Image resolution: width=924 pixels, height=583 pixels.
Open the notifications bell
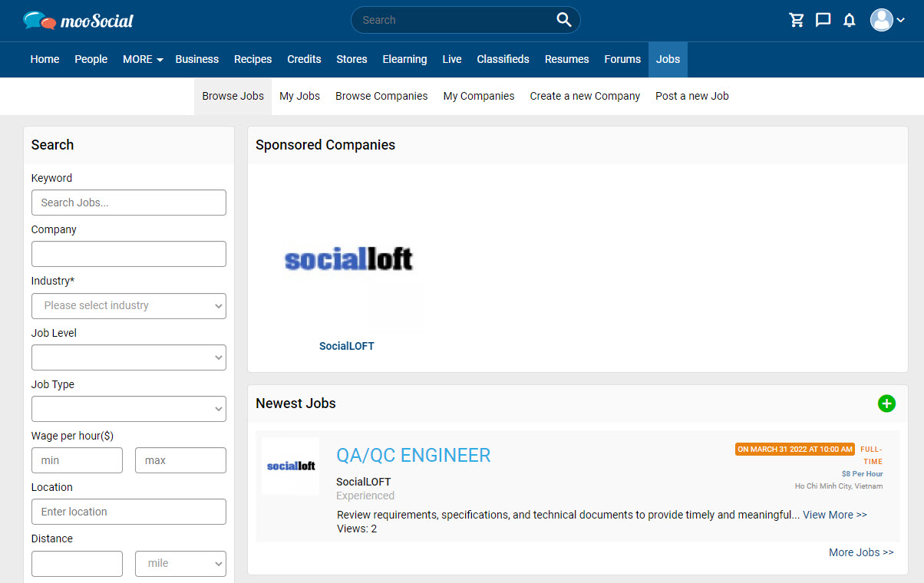tap(849, 20)
